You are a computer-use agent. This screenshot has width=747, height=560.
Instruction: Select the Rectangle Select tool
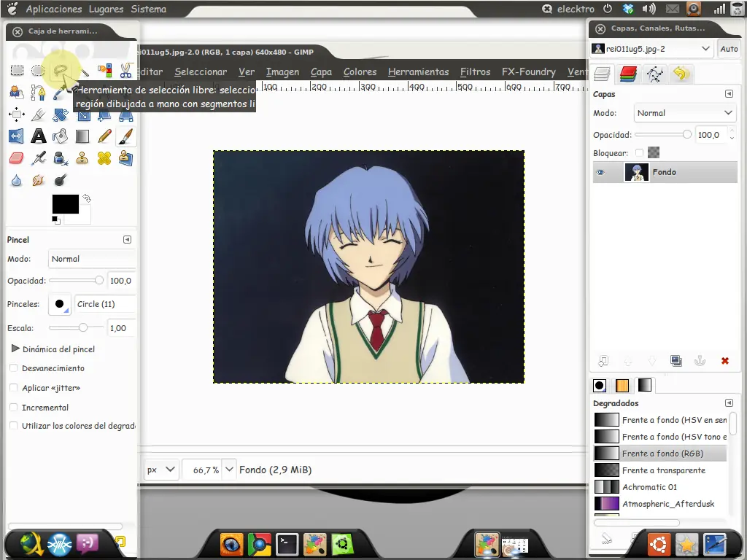point(17,71)
